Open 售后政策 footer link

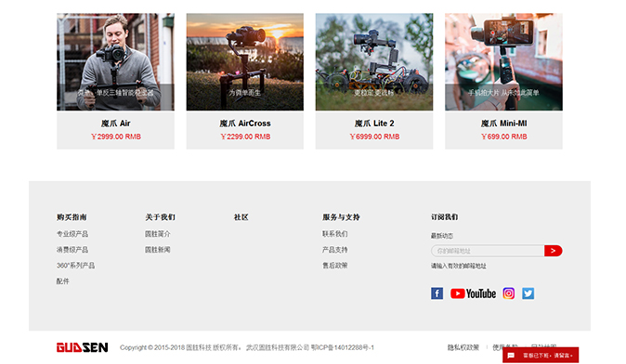pyautogui.click(x=335, y=266)
